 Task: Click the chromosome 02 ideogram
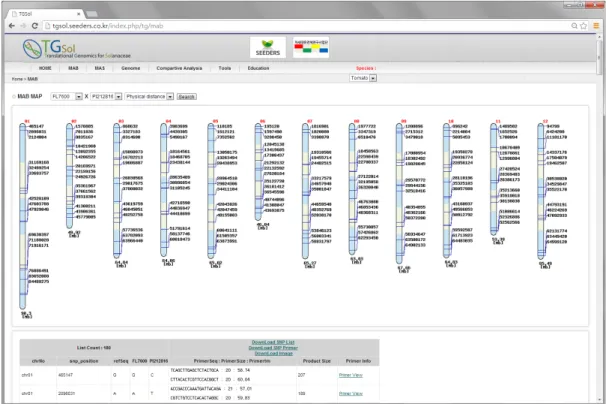70,176
